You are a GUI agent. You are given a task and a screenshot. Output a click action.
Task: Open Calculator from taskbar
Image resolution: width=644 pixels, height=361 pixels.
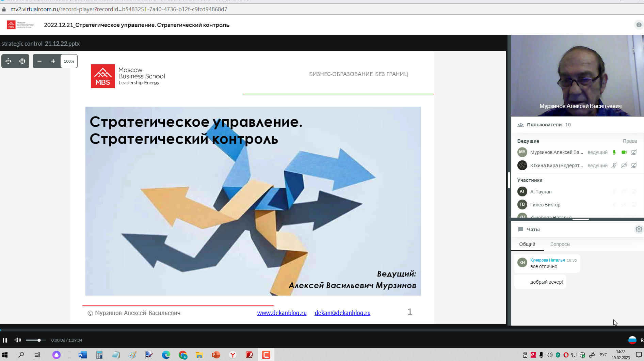[99, 355]
